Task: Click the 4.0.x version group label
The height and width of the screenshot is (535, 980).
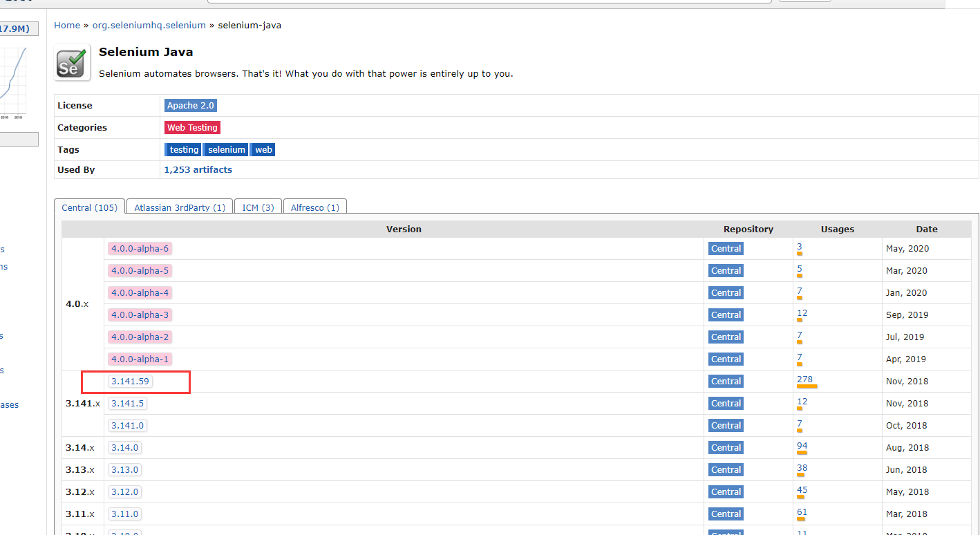Action: (77, 304)
